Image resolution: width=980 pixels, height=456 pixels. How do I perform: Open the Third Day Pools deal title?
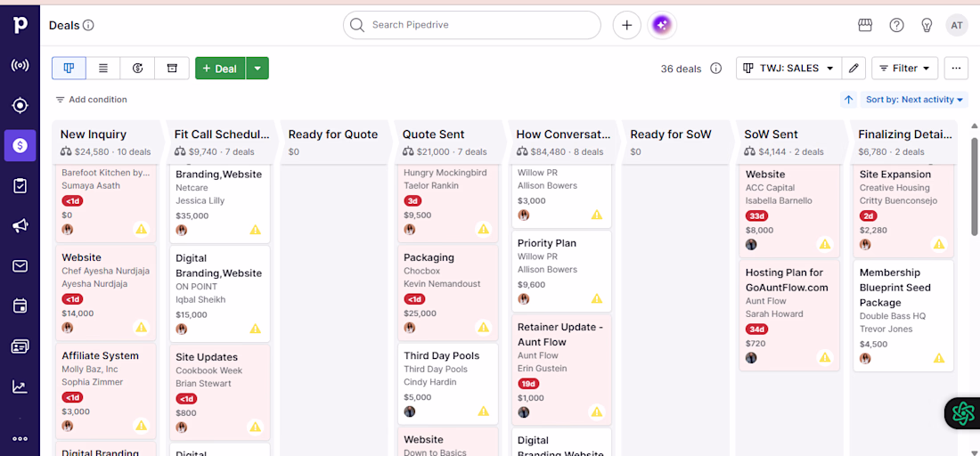[x=441, y=355]
